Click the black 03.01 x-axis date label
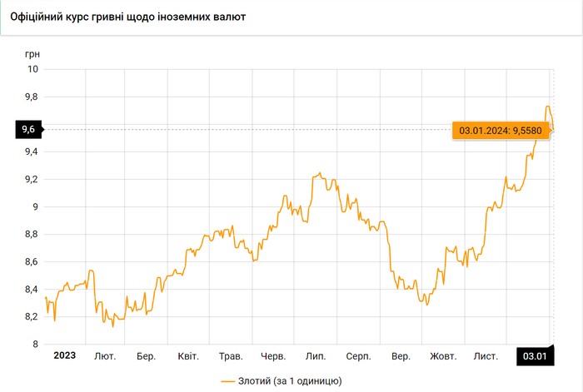 pos(534,356)
